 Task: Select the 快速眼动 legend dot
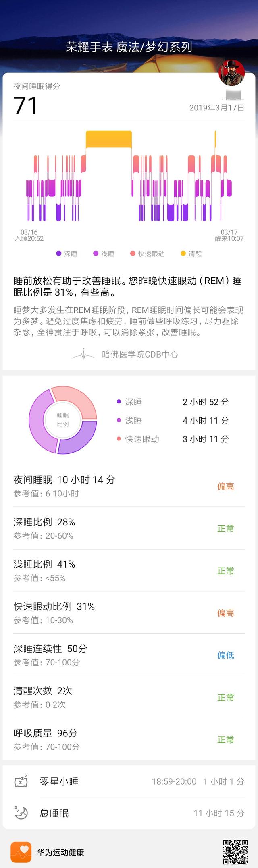(x=133, y=254)
